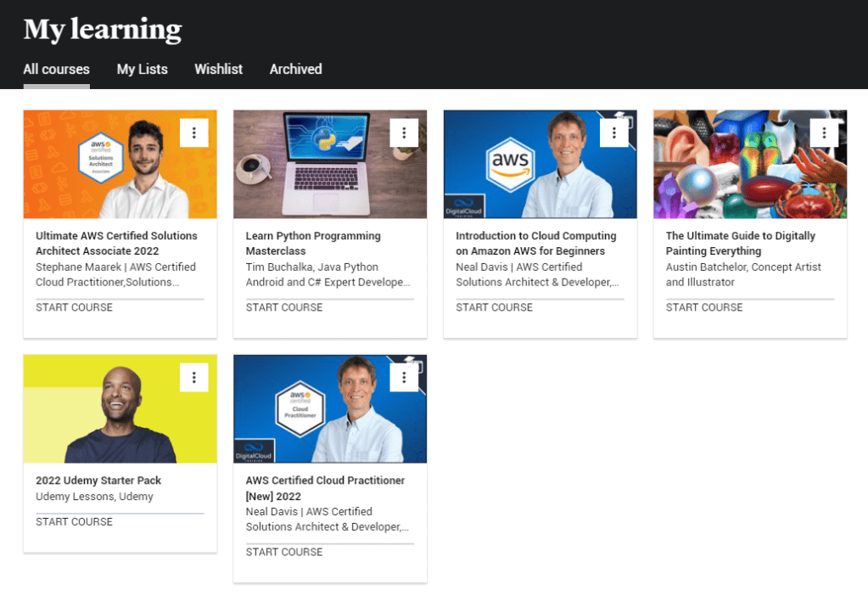This screenshot has width=868, height=596.
Task: Open three-dot menu on Introduction to Cloud Computing card
Action: click(613, 133)
